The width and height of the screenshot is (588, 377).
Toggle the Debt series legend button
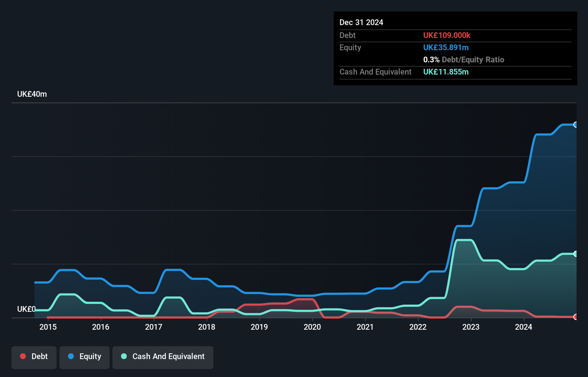[x=34, y=357]
